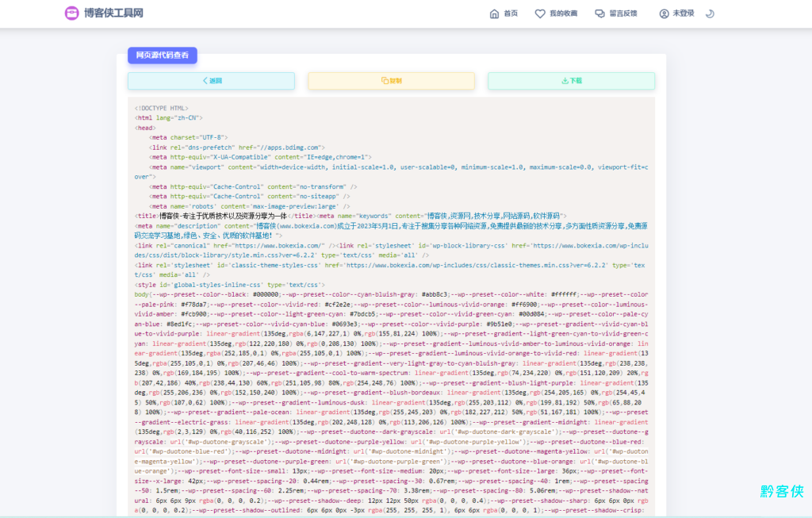Image resolution: width=812 pixels, height=518 pixels.
Task: Click the 网页源代码查看 title badge
Action: pyautogui.click(x=163, y=56)
